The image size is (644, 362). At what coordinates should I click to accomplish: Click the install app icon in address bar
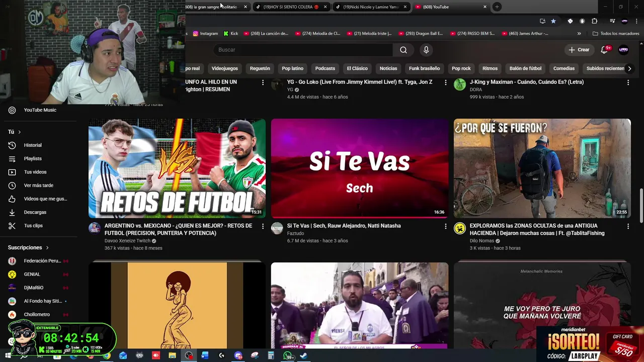tap(542, 21)
